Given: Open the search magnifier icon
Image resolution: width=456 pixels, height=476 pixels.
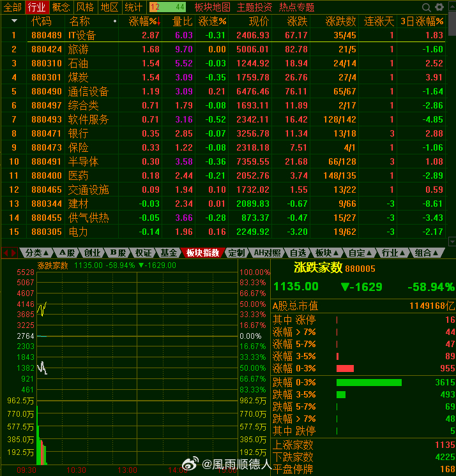Looking at the screenshot, I should pyautogui.click(x=426, y=7).
